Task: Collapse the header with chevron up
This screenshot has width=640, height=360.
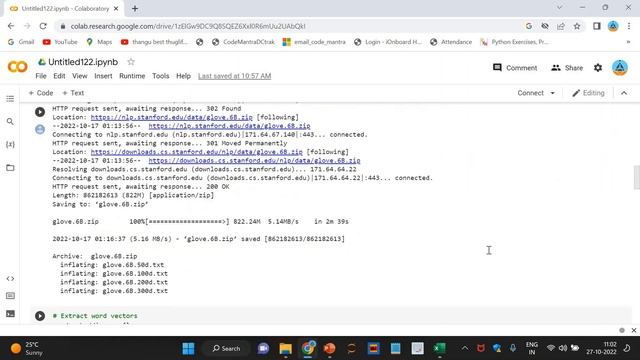Action: (x=624, y=93)
